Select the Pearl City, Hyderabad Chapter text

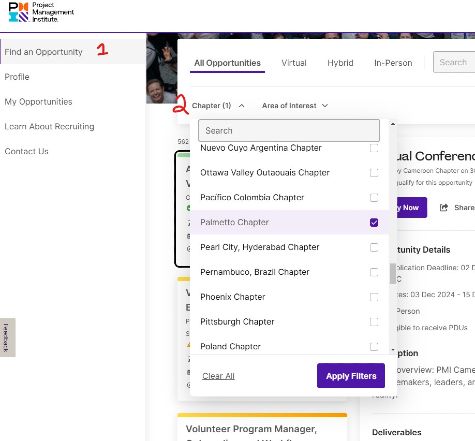260,247
